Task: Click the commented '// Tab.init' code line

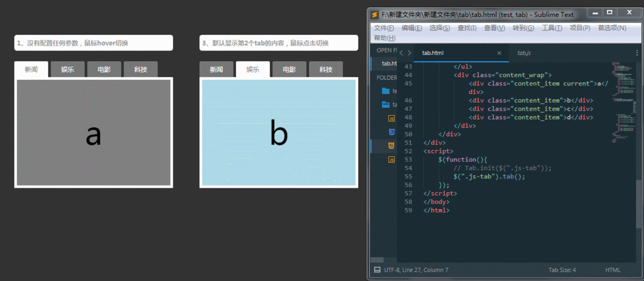Action: pyautogui.click(x=503, y=168)
